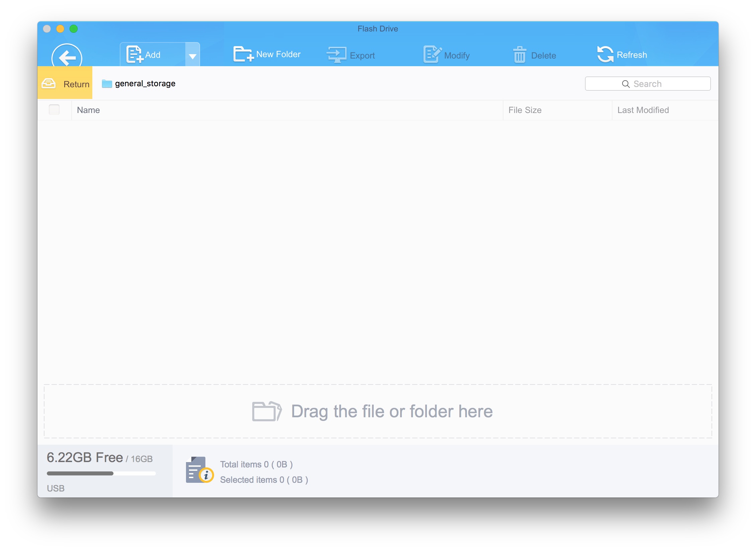
Task: Expand the Add dropdown arrow
Action: point(192,56)
